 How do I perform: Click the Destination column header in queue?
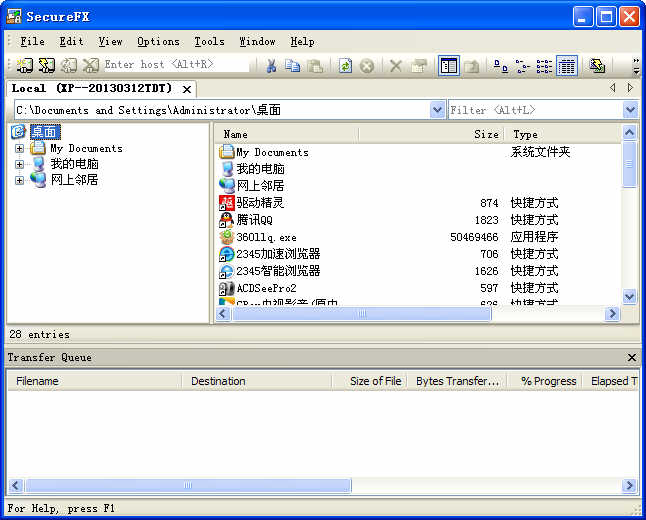coord(218,381)
